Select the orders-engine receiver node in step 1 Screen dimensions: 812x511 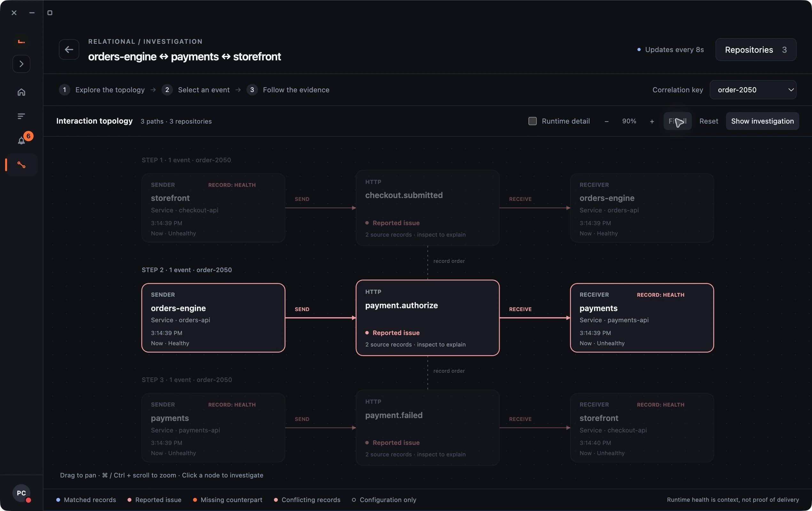pos(642,208)
